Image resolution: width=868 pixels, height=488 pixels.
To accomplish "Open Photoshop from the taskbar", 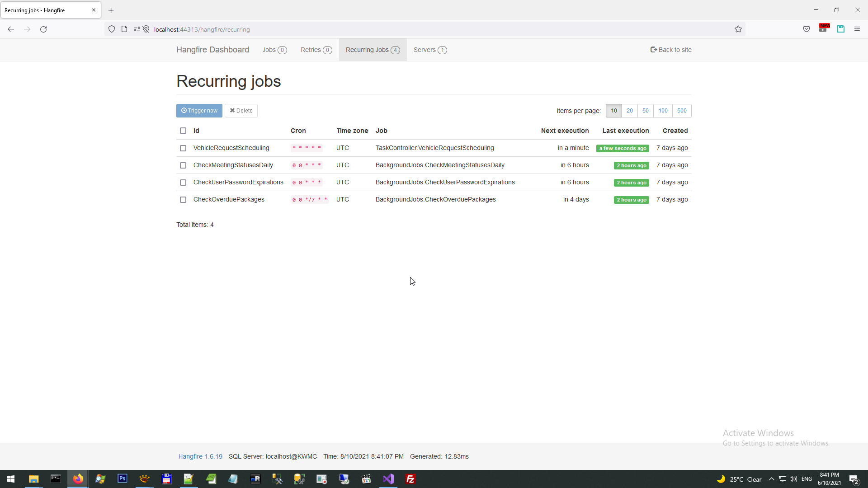I will 122,479.
